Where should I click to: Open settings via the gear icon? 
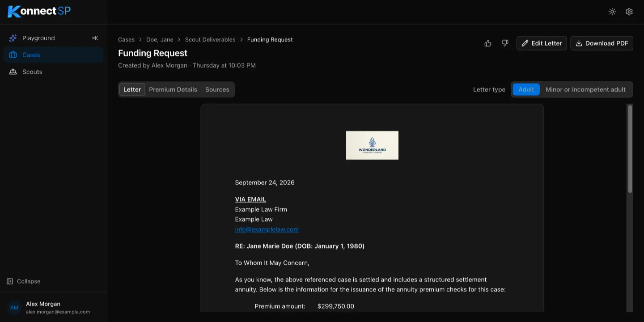coord(629,12)
